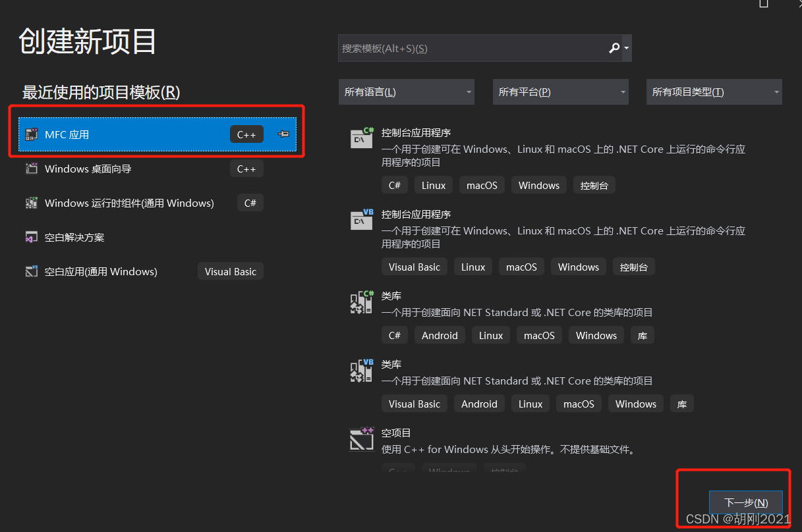
Task: Click Visual Basic tag on 空白应用 row
Action: click(x=231, y=271)
